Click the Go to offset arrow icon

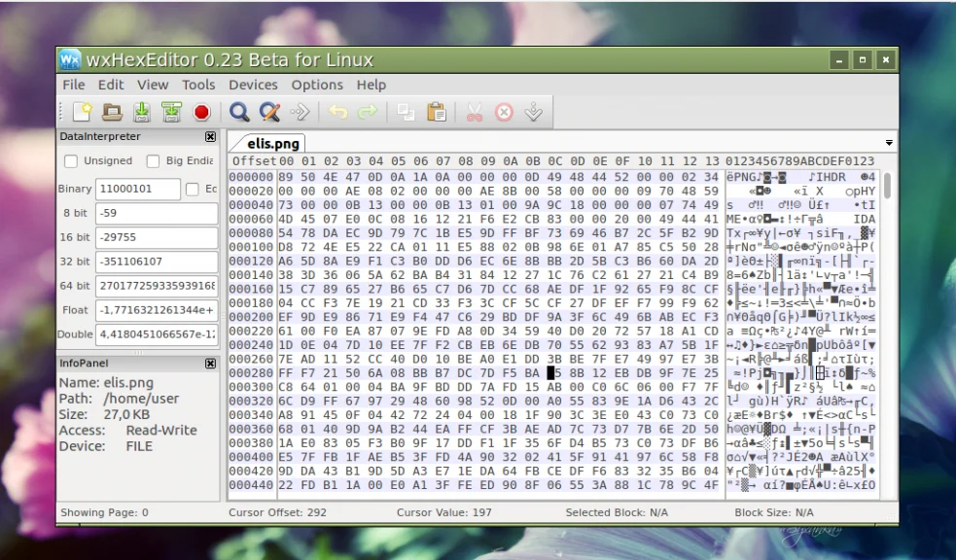click(300, 112)
